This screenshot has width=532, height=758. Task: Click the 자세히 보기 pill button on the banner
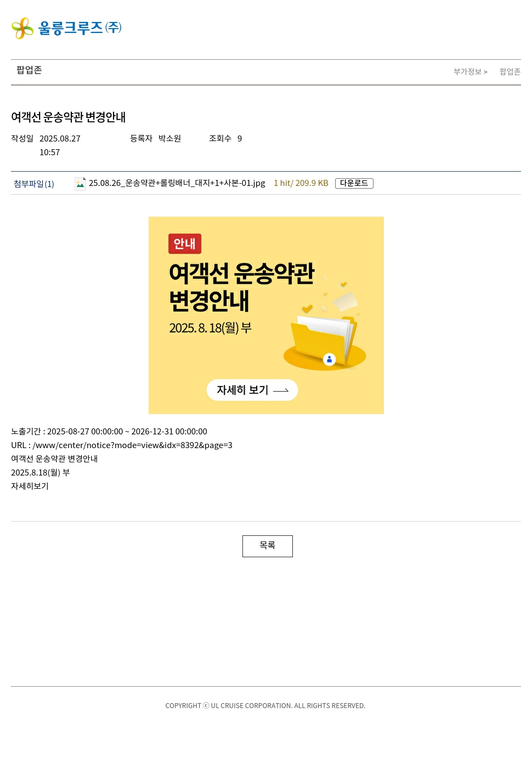tap(252, 390)
